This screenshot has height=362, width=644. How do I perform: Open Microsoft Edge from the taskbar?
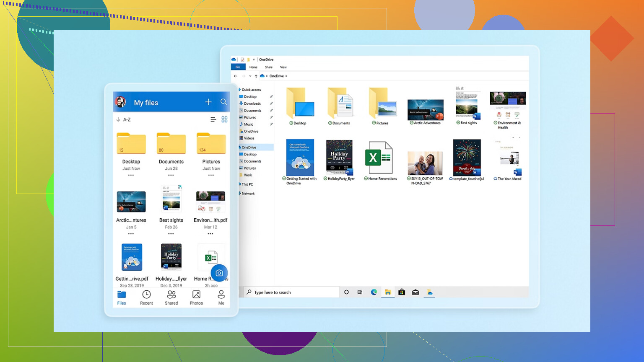click(374, 292)
